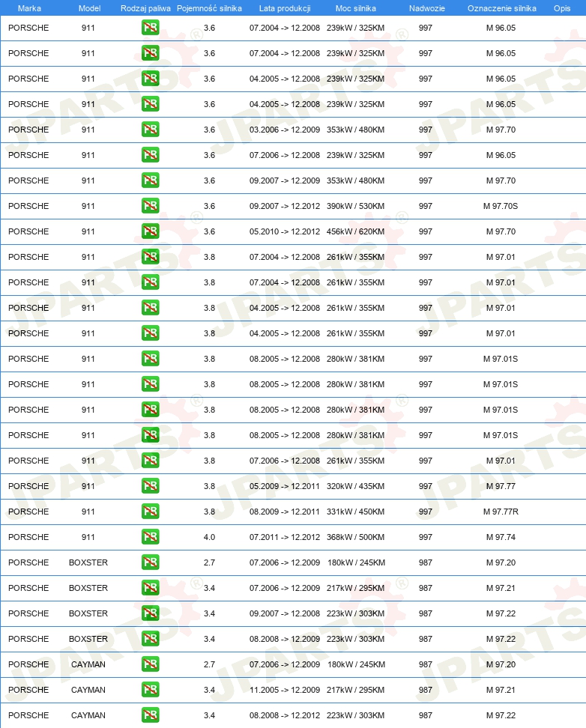Click the Marka column header

pos(29,8)
